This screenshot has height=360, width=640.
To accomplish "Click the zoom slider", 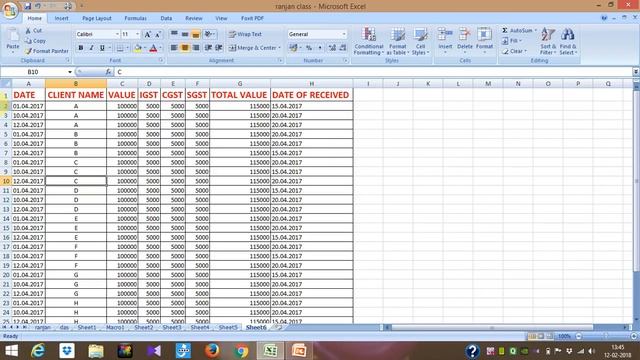I will [x=606, y=336].
